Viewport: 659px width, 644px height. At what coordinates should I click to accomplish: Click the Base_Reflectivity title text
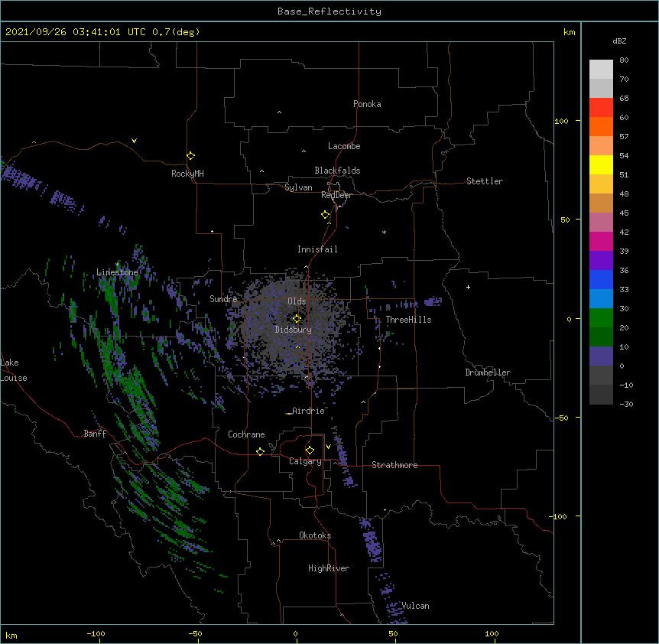click(329, 11)
